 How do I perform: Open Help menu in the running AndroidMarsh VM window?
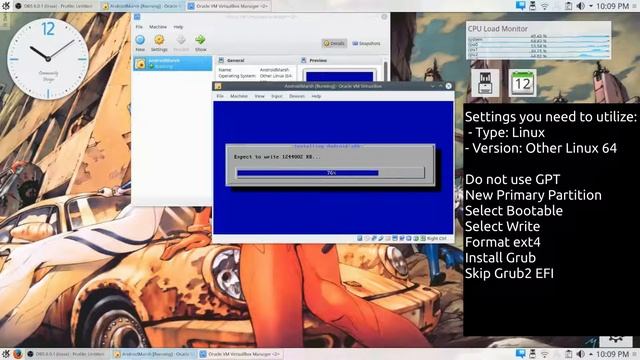pyautogui.click(x=316, y=96)
